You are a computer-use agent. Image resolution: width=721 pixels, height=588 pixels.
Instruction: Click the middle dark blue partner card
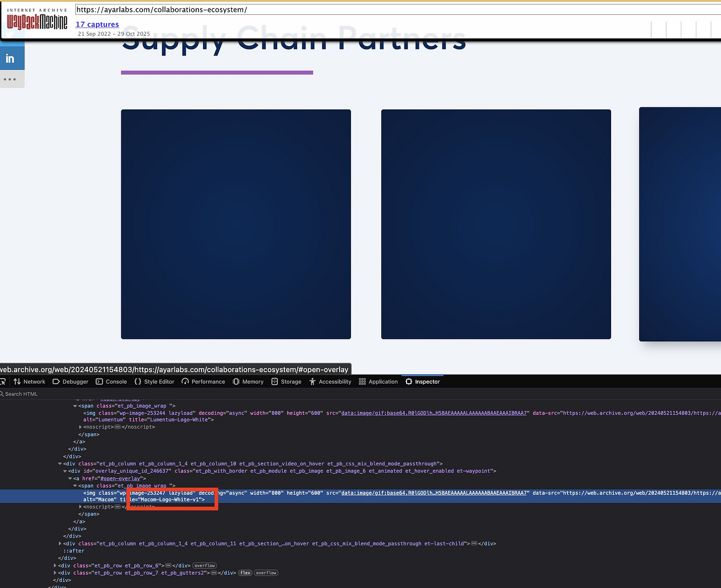tap(496, 224)
